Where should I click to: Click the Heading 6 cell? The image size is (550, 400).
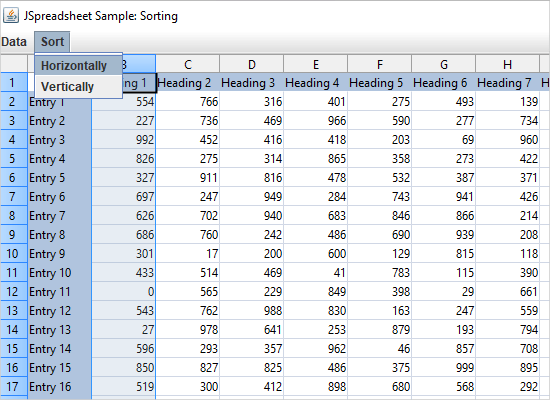[x=444, y=83]
